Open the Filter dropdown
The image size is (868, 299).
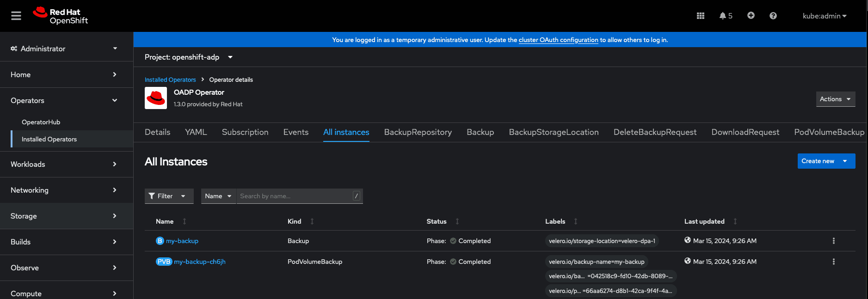click(x=169, y=196)
